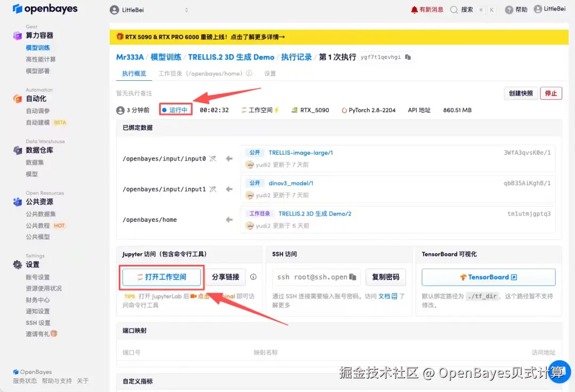Viewport: 575px width, 392px height.
Task: Show info icon next to 分享链接
Action: 253,277
